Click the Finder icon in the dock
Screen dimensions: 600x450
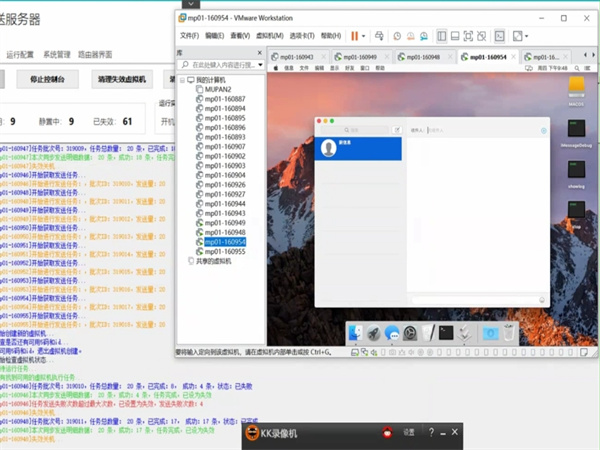[x=355, y=332]
